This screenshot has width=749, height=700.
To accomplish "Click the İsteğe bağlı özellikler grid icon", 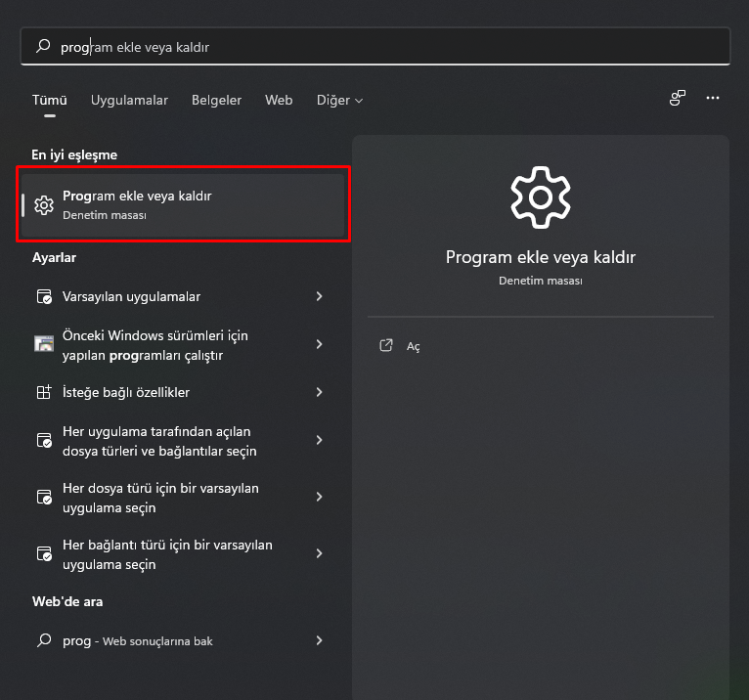I will [43, 392].
